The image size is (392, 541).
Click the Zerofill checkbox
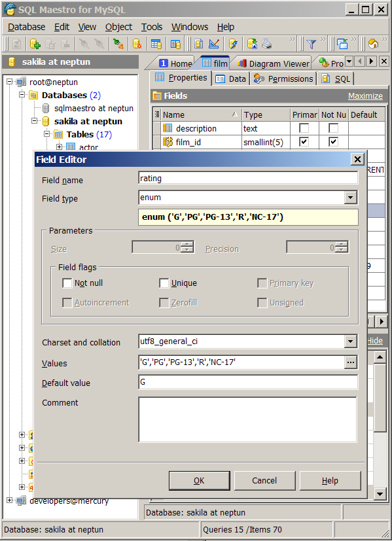(164, 303)
